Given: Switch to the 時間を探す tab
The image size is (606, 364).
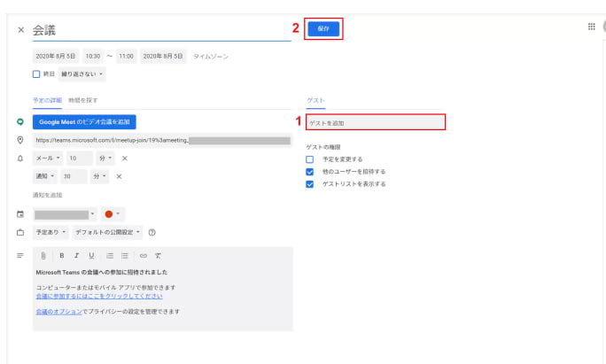Looking at the screenshot, I should [83, 100].
